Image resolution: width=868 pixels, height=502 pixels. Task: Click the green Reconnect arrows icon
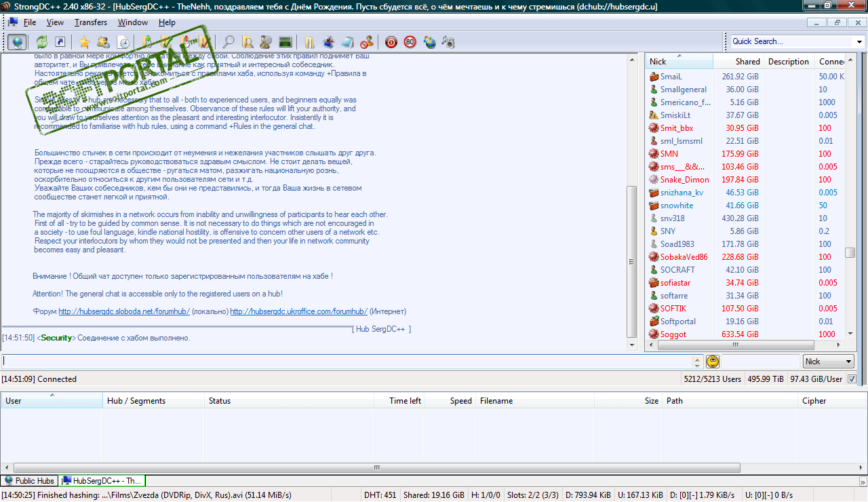42,42
